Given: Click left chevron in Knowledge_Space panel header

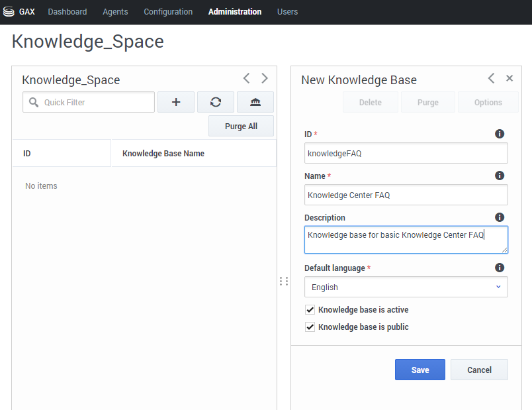Looking at the screenshot, I should [247, 78].
